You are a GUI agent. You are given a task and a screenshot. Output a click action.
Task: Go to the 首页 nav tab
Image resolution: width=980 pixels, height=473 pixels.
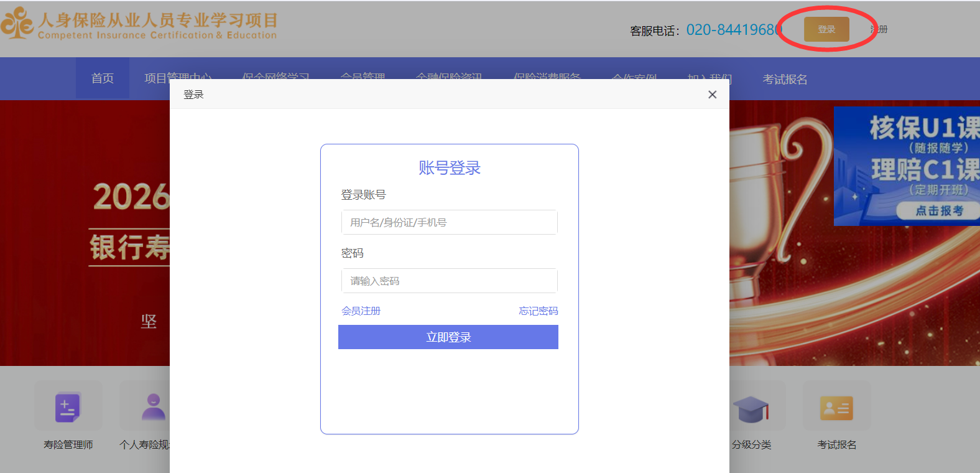[x=103, y=78]
